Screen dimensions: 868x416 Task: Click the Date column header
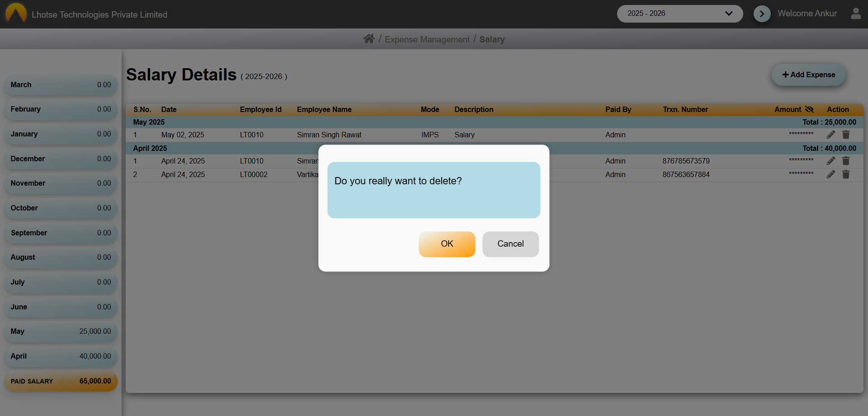click(169, 109)
